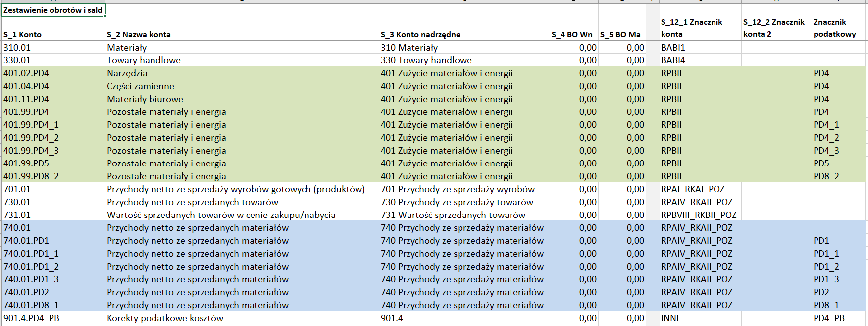
Task: Select account cell 740.01.PD1_1
Action: (53, 253)
